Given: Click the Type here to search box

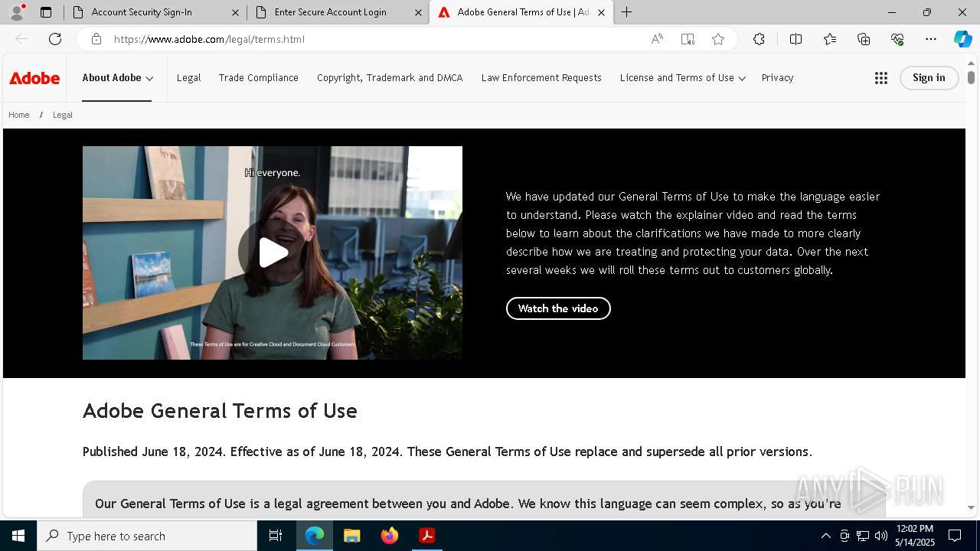Looking at the screenshot, I should (147, 536).
